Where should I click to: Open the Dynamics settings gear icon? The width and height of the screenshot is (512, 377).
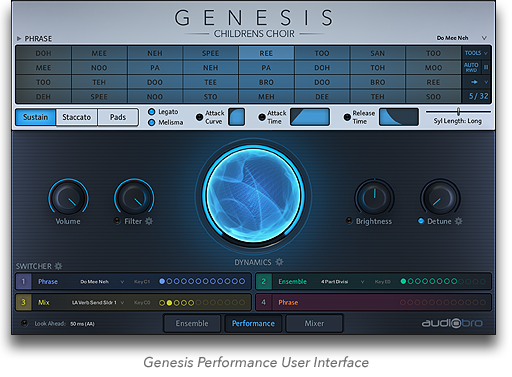point(279,262)
